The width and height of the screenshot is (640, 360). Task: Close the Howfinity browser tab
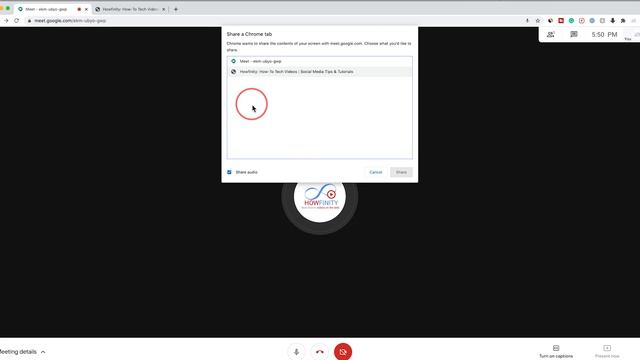164,9
